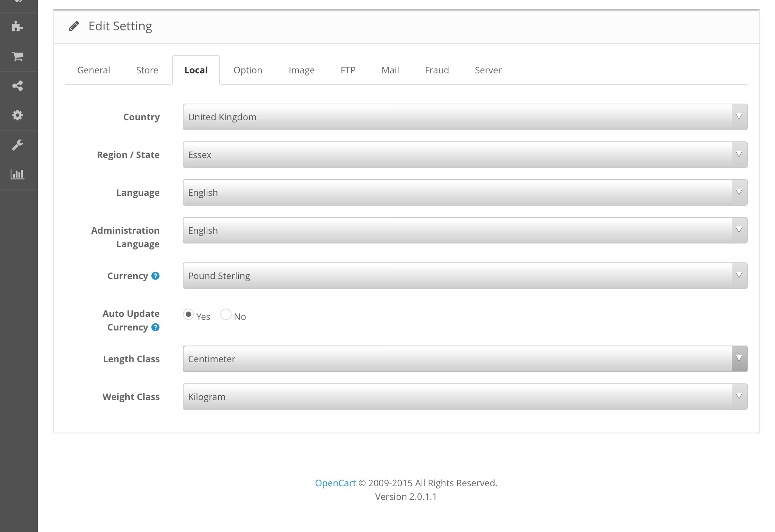This screenshot has width=775, height=532.
Task: Click the pencil icon beside Edit Setting
Action: (74, 26)
